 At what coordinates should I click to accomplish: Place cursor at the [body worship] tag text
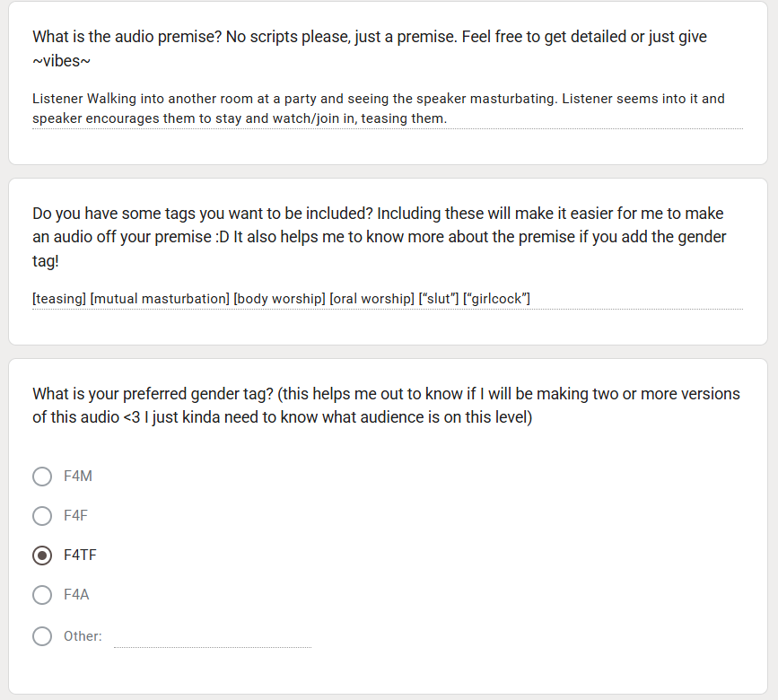coord(279,299)
